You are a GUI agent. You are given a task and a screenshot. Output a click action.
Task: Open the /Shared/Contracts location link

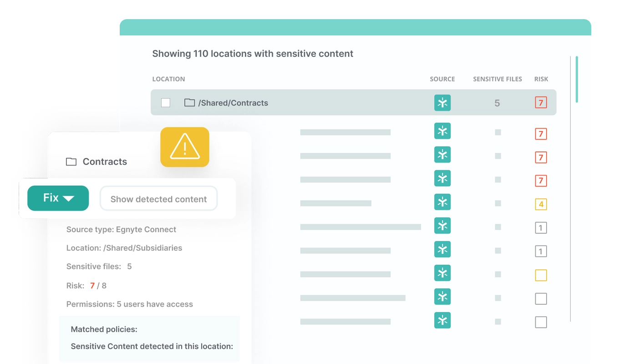(233, 102)
